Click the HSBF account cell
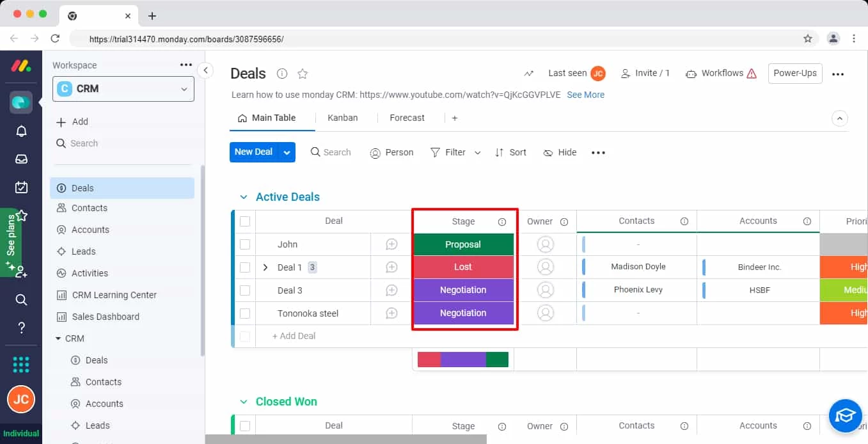This screenshot has height=444, width=868. pos(759,290)
